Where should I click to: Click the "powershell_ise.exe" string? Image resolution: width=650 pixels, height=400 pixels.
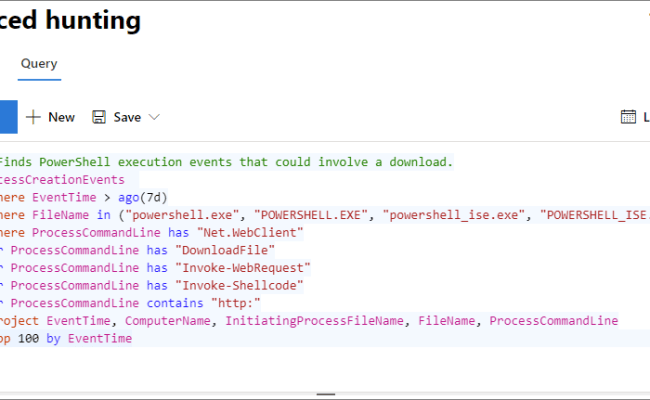coord(454,215)
